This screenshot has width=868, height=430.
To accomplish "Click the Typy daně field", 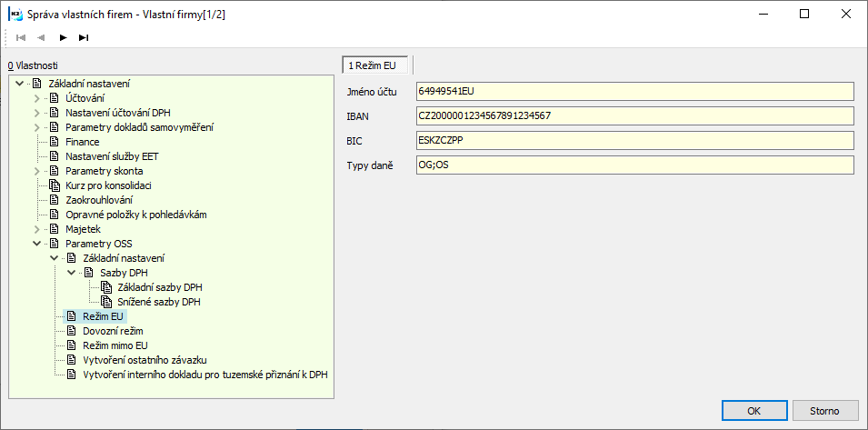I will [635, 165].
